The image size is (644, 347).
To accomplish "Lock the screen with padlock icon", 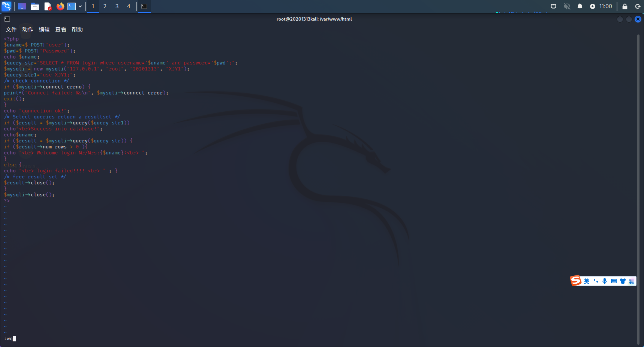I will (625, 6).
